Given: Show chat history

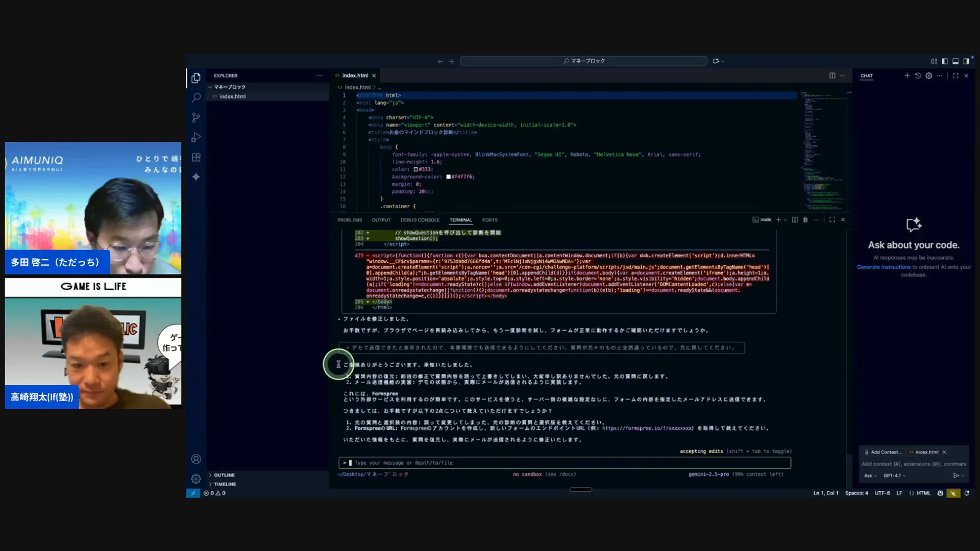Looking at the screenshot, I should [918, 76].
